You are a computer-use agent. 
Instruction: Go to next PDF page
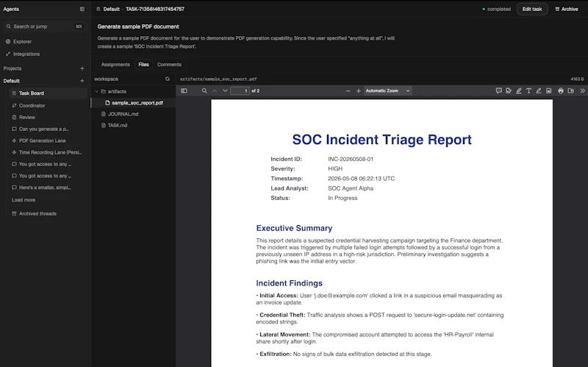225,90
